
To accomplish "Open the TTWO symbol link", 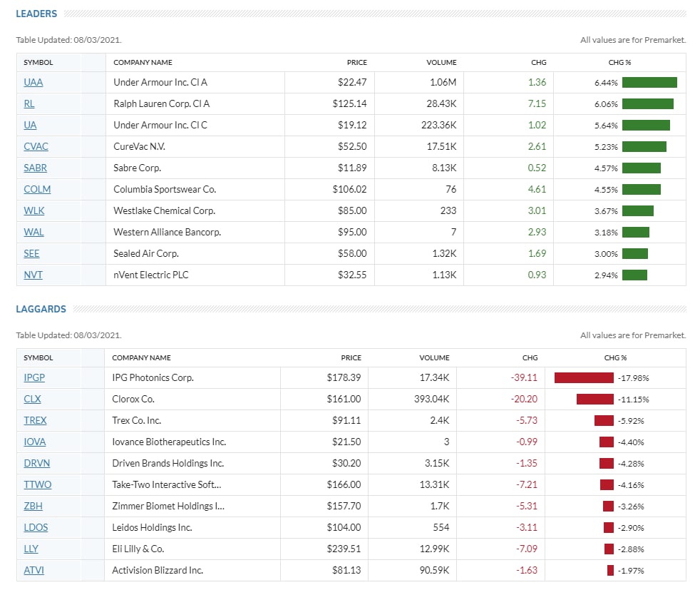I will coord(38,485).
